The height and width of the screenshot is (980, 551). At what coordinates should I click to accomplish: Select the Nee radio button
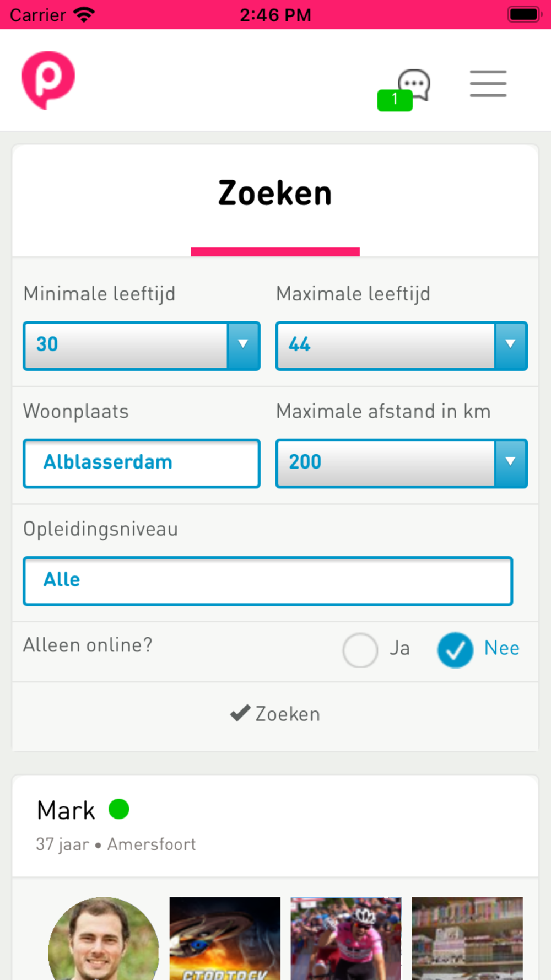point(455,650)
